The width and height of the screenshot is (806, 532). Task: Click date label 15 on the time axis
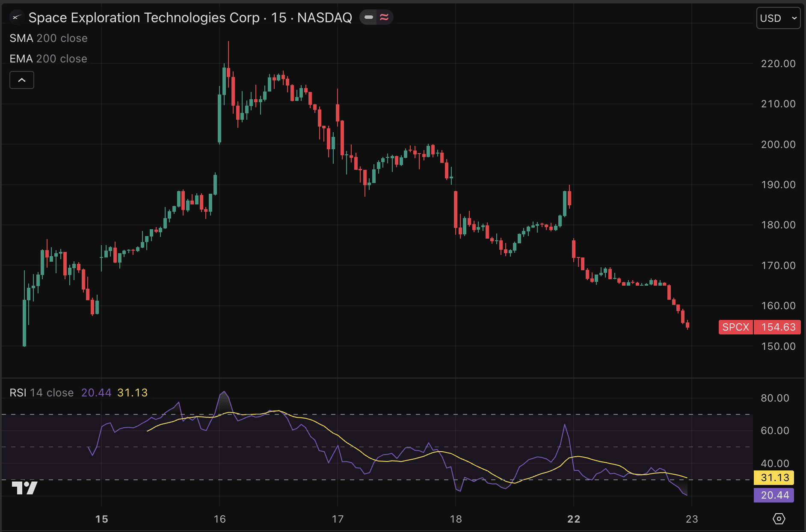(x=101, y=519)
